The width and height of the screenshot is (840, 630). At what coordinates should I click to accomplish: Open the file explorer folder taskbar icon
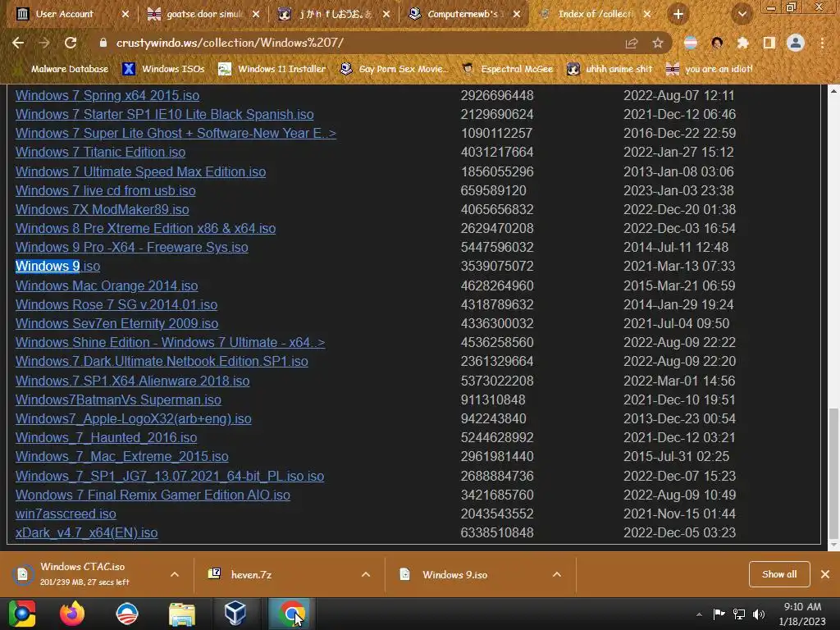pos(181,614)
